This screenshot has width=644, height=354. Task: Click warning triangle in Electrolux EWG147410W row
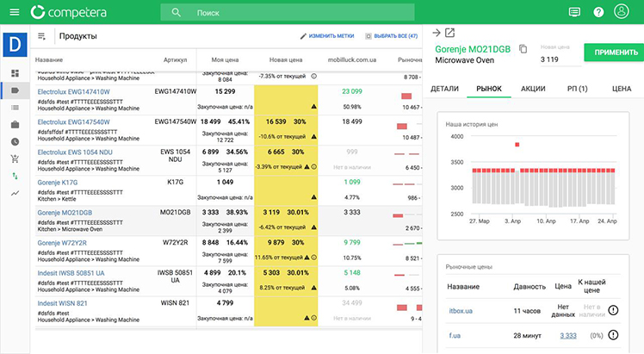[x=313, y=106]
